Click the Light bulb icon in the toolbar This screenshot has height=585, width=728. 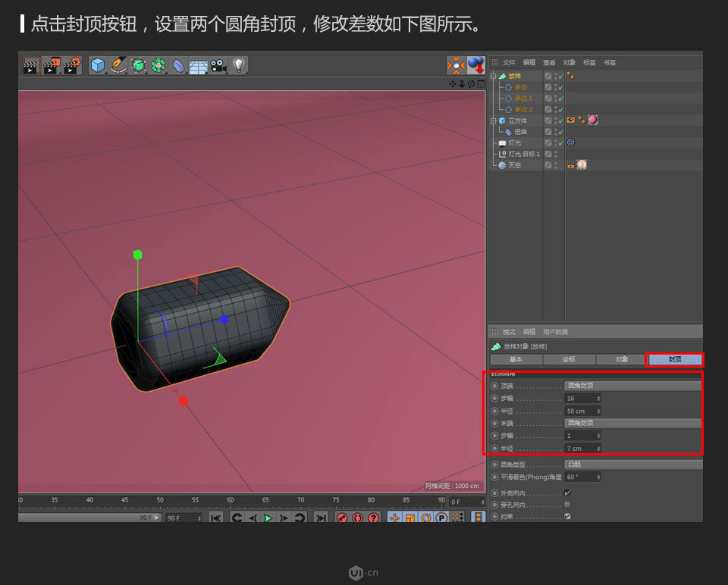(x=237, y=65)
